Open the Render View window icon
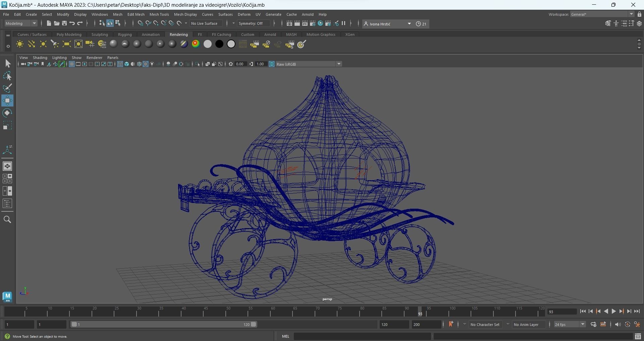This screenshot has height=341, width=644. pos(289,23)
